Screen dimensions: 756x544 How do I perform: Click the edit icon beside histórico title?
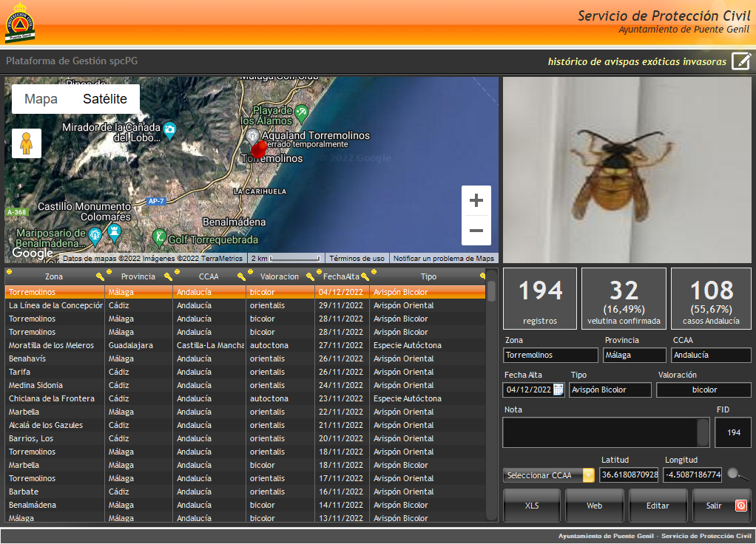click(x=741, y=61)
